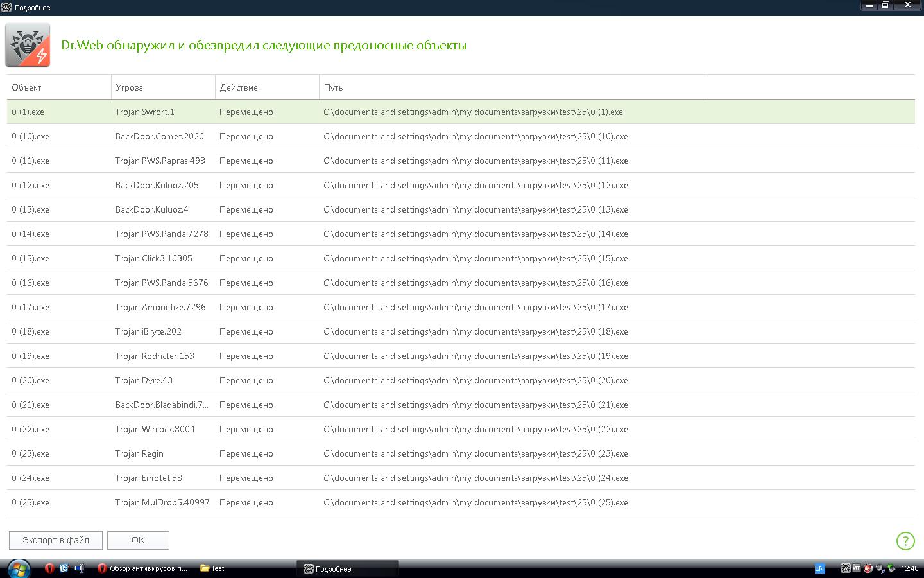Select the Trojan.Dyre.43 threat entry
This screenshot has height=578, width=924.
[144, 380]
